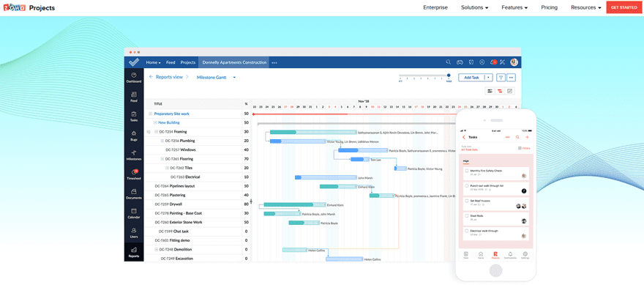The width and height of the screenshot is (644, 285).
Task: Click the grey baseline icon in toolbar
Action: tap(509, 91)
